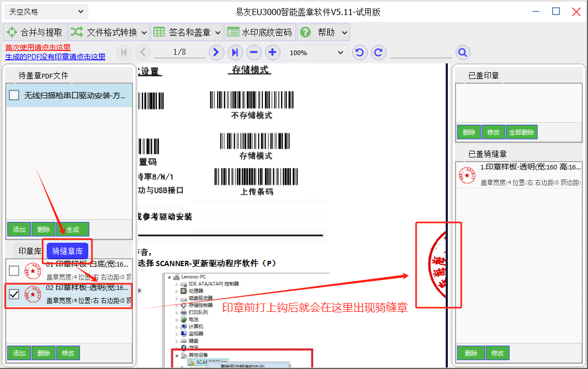This screenshot has height=369, width=588.
Task: Open the 100% zoom level dropdown
Action: coord(316,52)
